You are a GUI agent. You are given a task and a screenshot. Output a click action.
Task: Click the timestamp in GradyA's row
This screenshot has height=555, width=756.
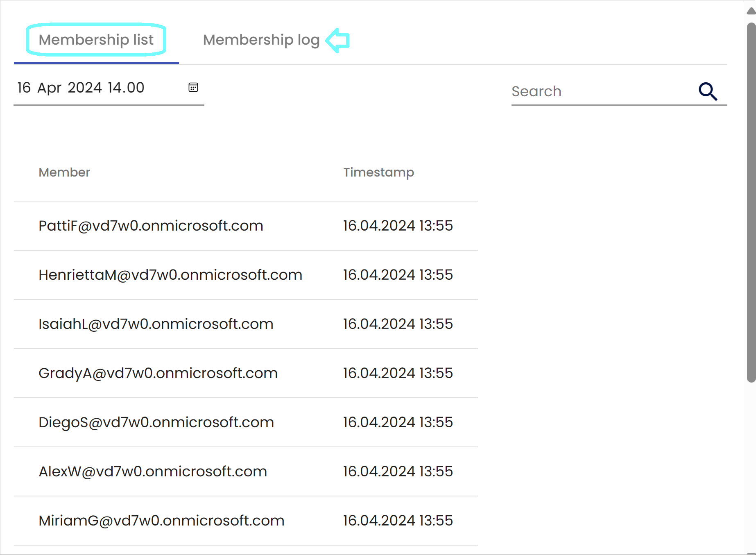pyautogui.click(x=398, y=373)
